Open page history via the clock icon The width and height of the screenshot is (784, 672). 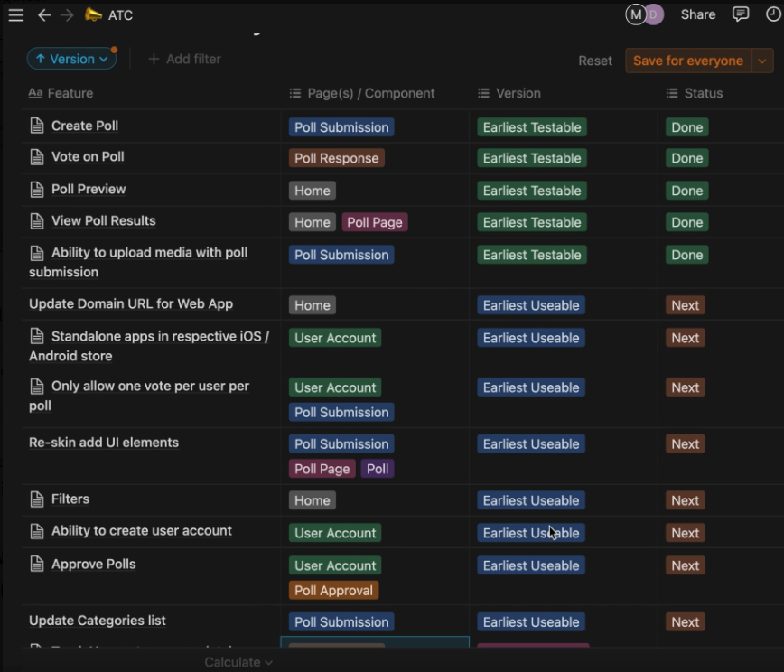point(772,14)
